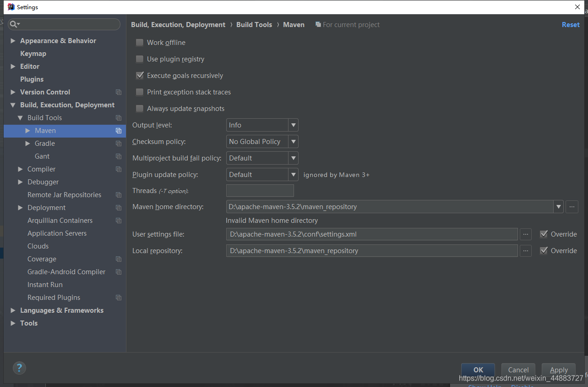The height and width of the screenshot is (387, 588).
Task: Click the Threads (-T option) input field
Action: pyautogui.click(x=260, y=190)
